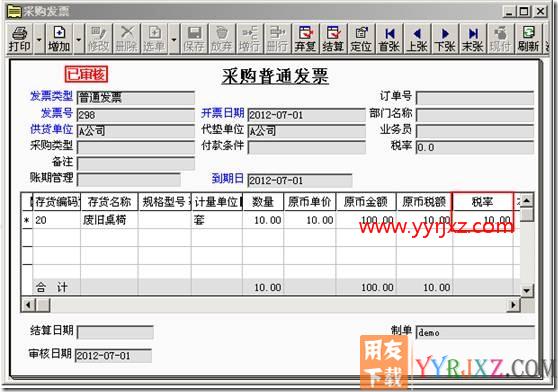Open the dropdown arrow beside 打印
558x392 pixels.
click(39, 39)
